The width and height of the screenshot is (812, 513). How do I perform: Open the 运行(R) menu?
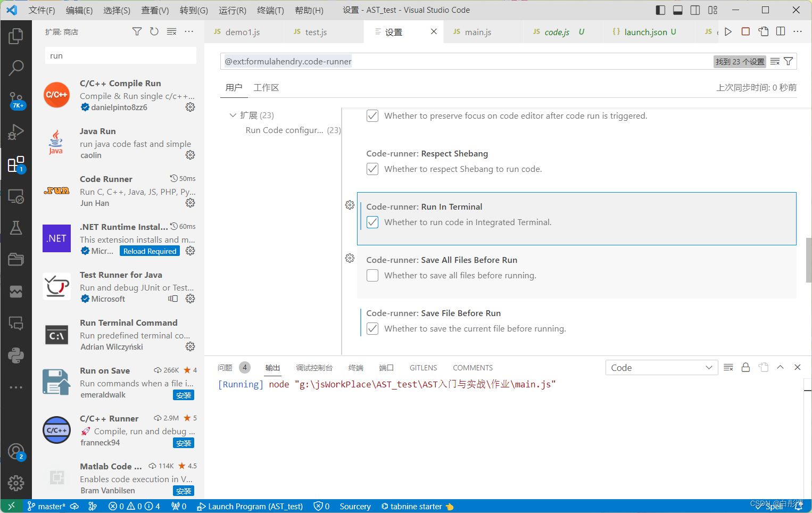pos(233,10)
